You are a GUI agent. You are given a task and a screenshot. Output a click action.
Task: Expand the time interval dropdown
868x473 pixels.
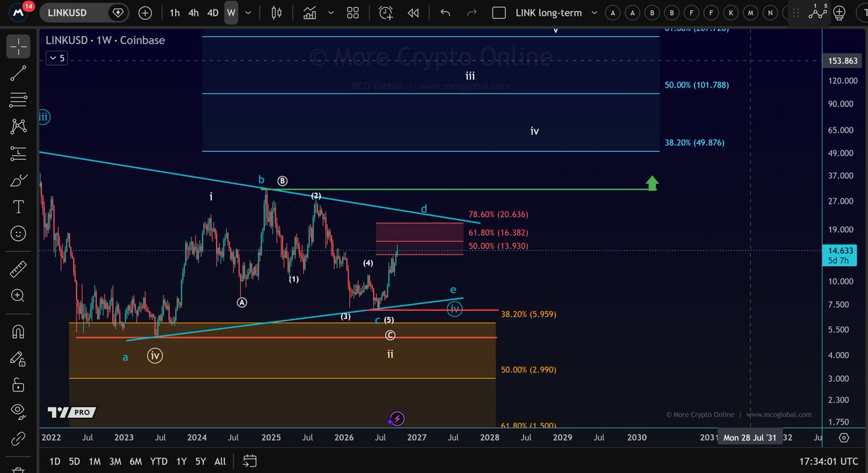[249, 12]
